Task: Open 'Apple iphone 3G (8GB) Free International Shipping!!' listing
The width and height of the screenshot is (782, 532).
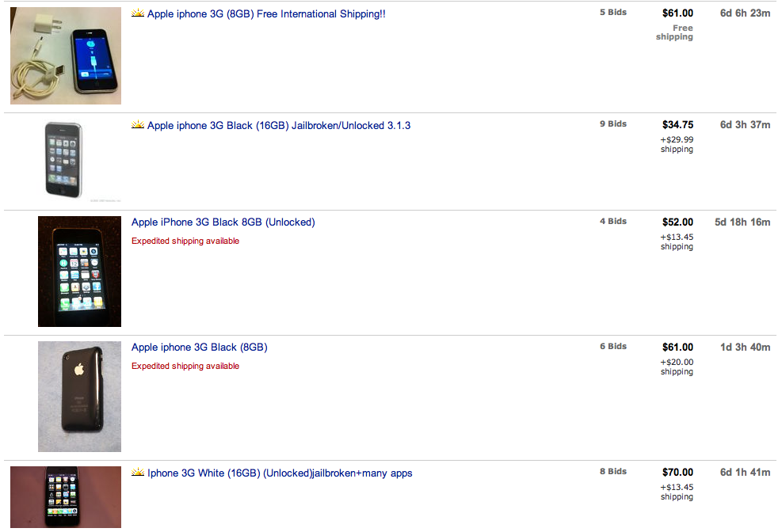Action: 266,14
